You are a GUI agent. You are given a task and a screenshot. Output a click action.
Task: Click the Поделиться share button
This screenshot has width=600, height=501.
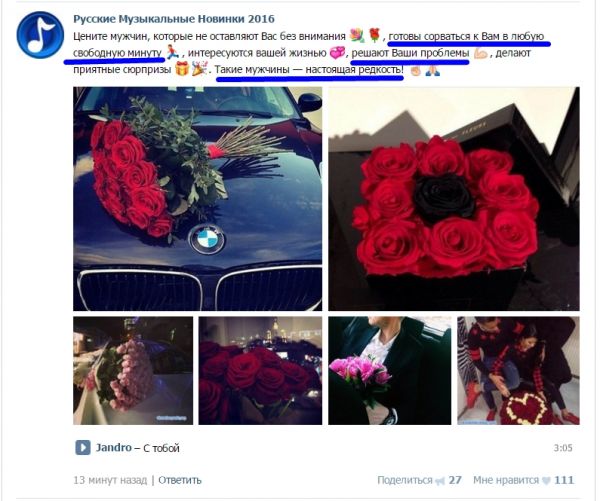pyautogui.click(x=404, y=480)
